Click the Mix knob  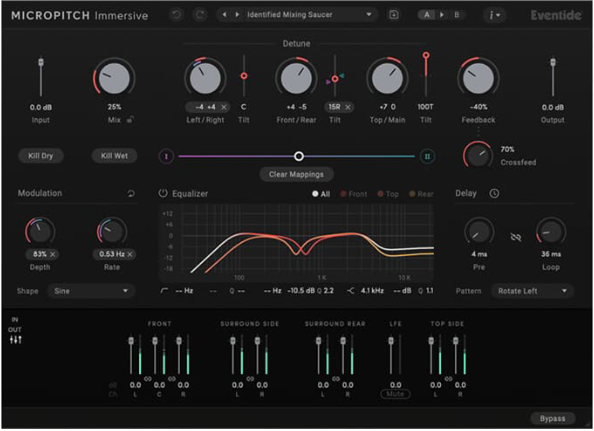click(114, 78)
